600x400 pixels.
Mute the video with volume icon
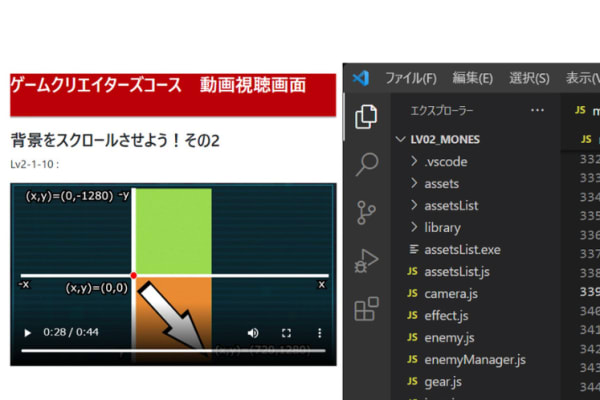253,333
